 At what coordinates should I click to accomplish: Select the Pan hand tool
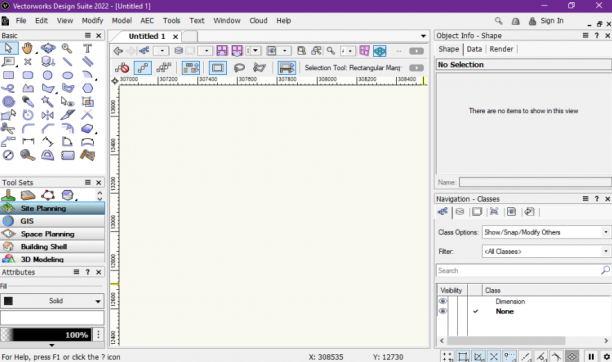coord(27,48)
